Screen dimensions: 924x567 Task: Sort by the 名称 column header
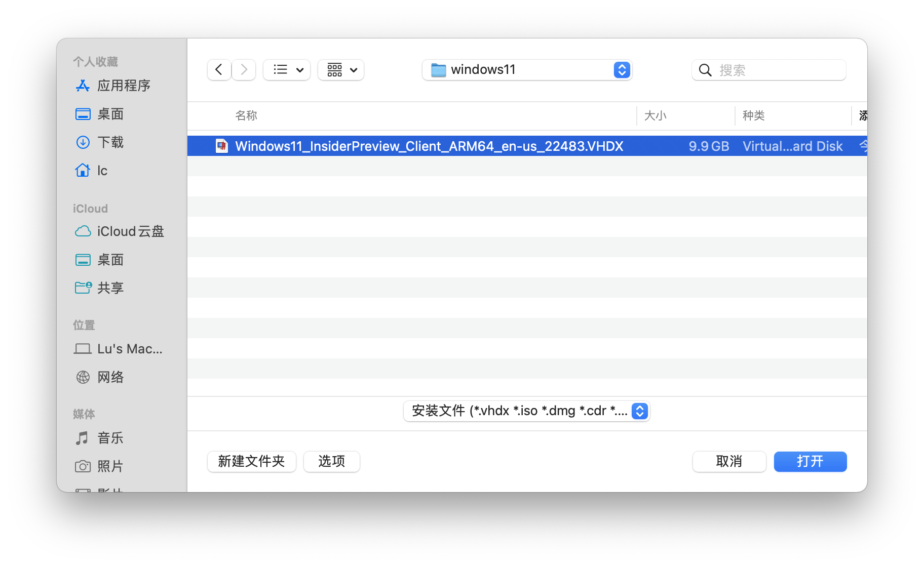tap(246, 116)
